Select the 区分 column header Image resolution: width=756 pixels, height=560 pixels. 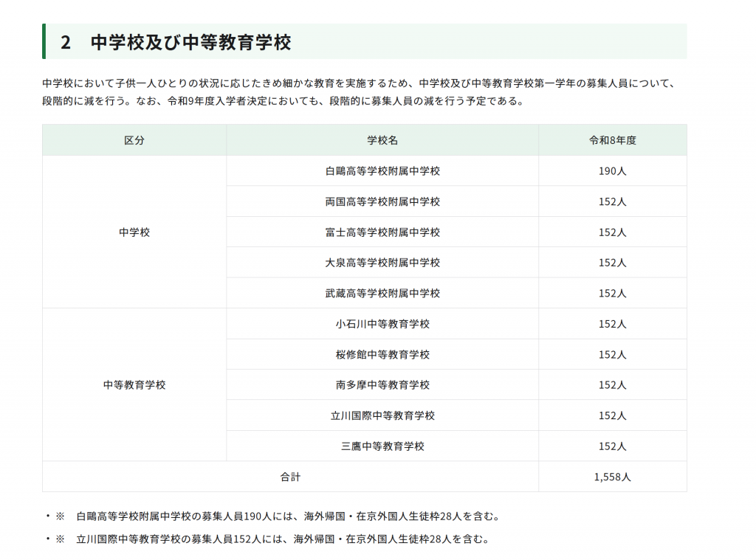pos(135,140)
